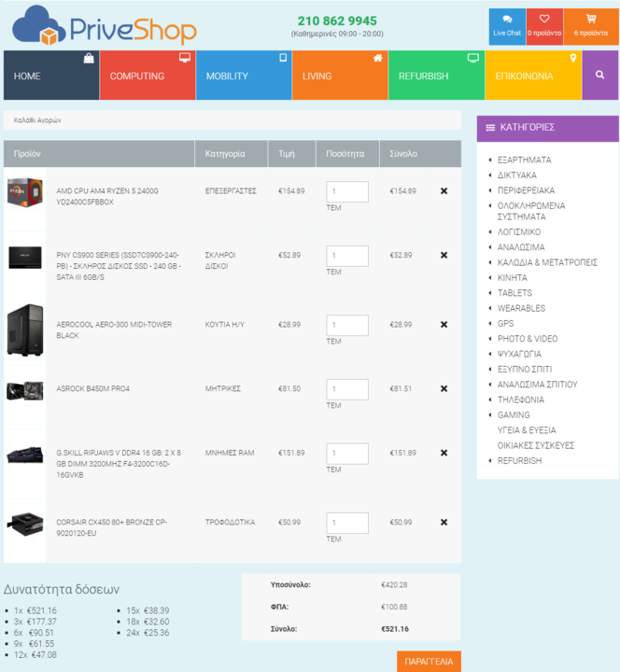Viewport: 620px width, 672px height.
Task: Expand ΛΟΓΙΣΜΙΚΟ category
Action: pos(519,232)
